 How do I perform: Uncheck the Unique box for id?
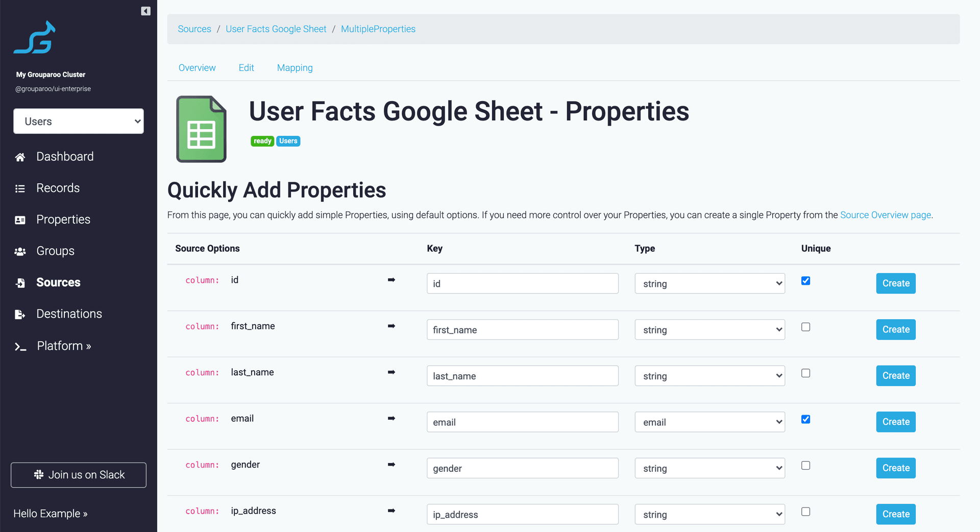(805, 281)
